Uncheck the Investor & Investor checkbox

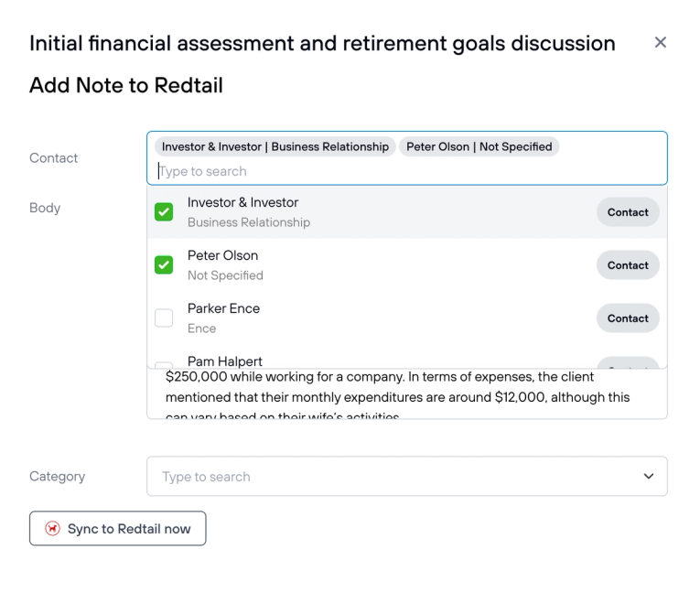[164, 212]
